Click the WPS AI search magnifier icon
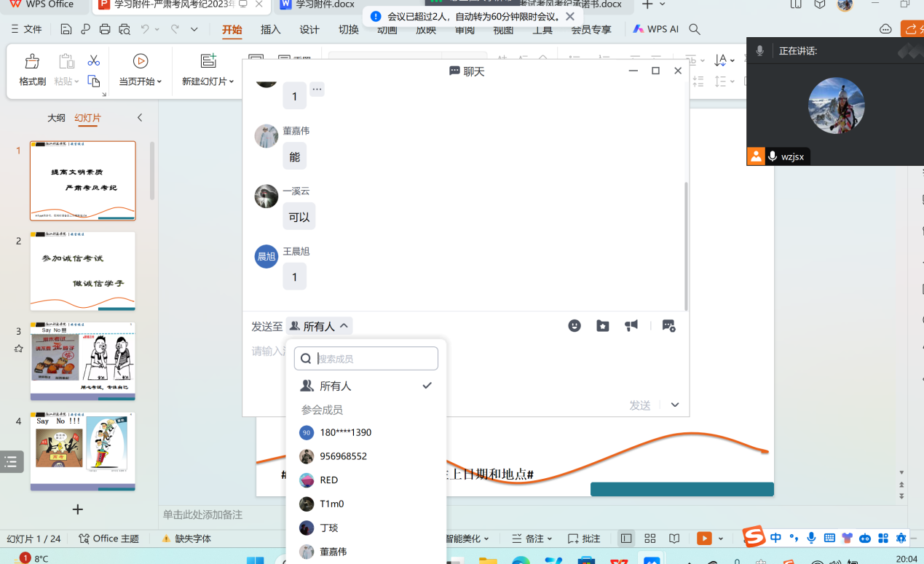This screenshot has width=924, height=564. point(695,29)
